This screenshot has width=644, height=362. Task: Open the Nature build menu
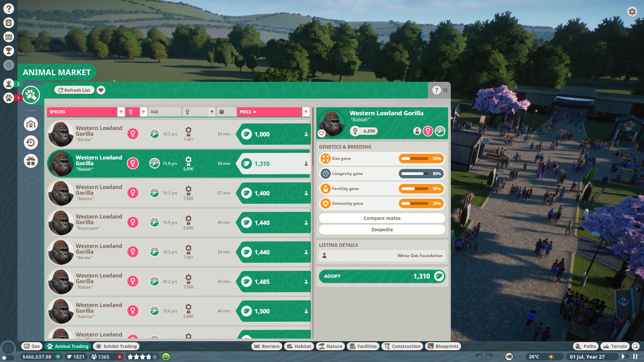click(x=330, y=346)
